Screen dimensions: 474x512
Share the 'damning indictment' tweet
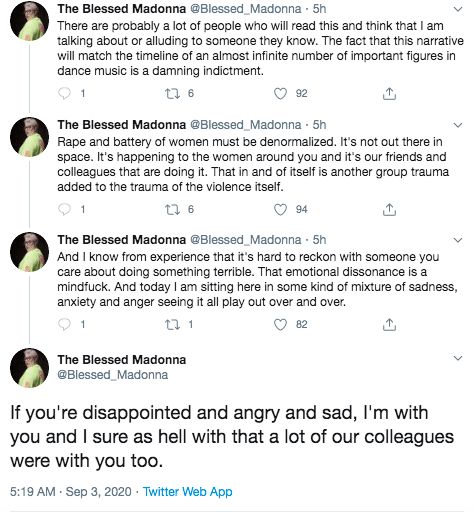[389, 94]
